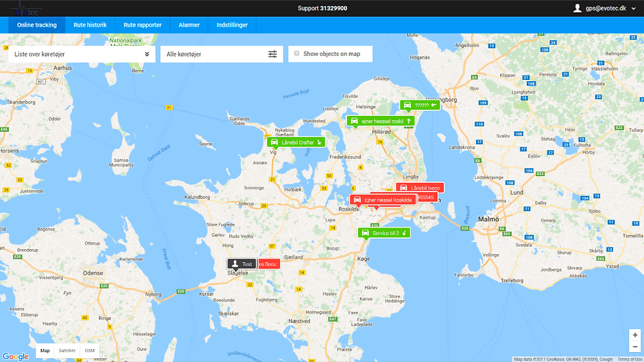Zoom in on the map
The width and height of the screenshot is (644, 362).
pos(635,336)
